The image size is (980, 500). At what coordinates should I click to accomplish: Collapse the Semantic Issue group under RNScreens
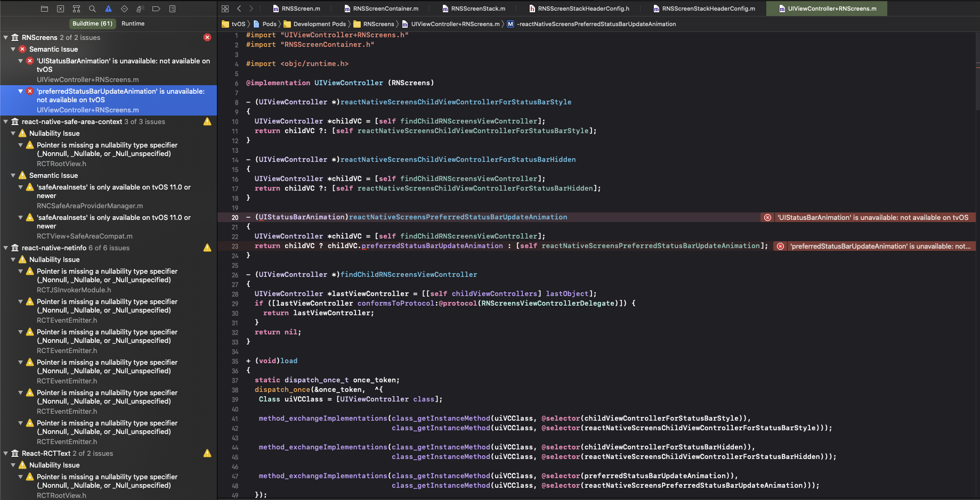coord(12,49)
